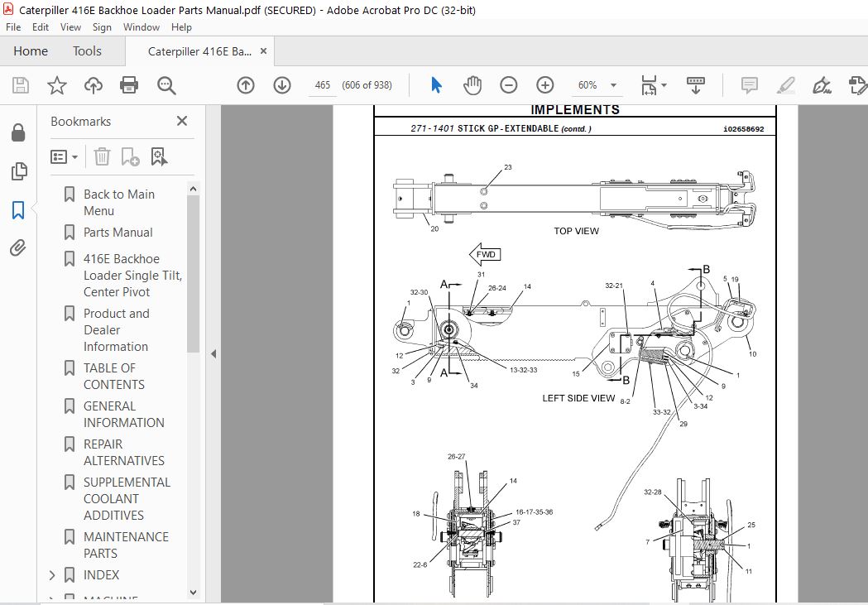
Task: Open the security lock panel
Action: click(18, 132)
